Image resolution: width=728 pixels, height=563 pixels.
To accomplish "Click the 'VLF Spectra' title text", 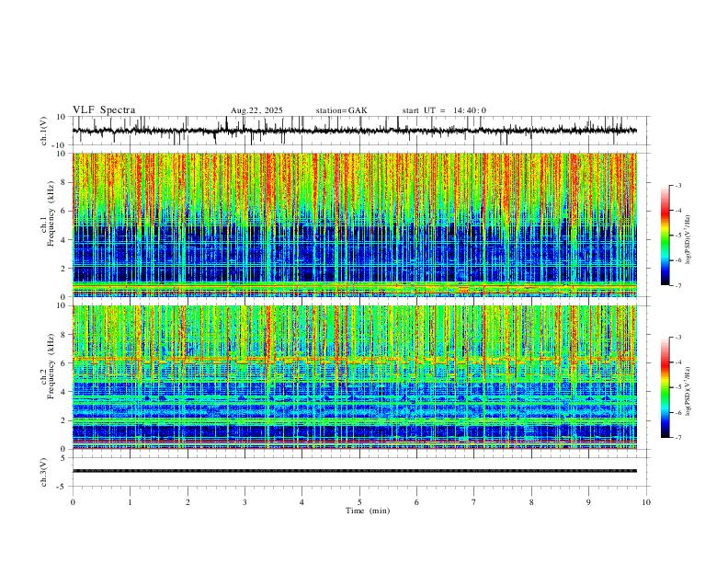I will [104, 110].
